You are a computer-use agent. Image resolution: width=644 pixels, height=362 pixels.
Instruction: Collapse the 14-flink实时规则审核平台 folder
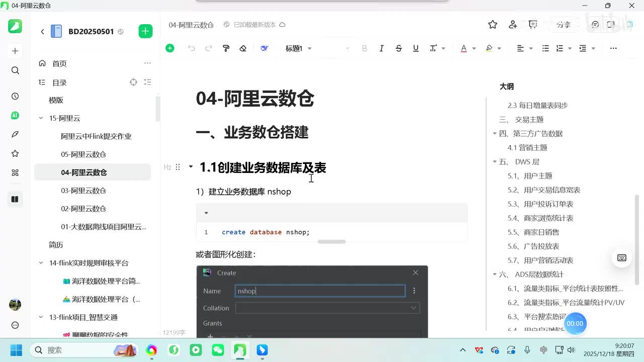point(41,263)
